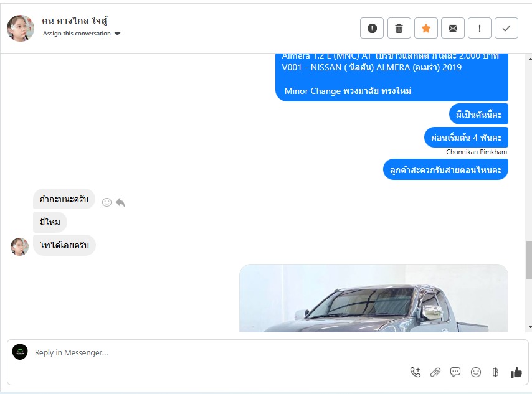532x394 pixels.
Task: Toggle the orange star follow-up
Action: tap(426, 28)
